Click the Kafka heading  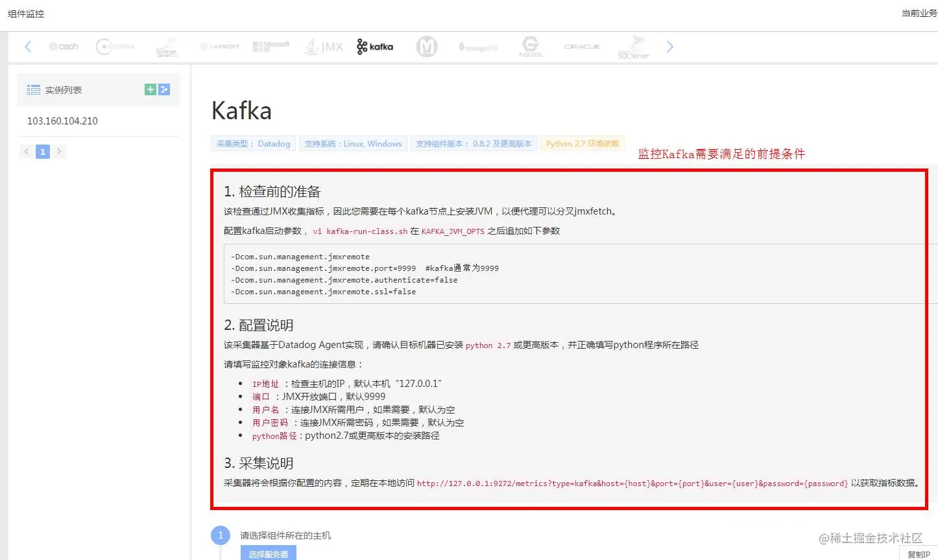coord(241,111)
